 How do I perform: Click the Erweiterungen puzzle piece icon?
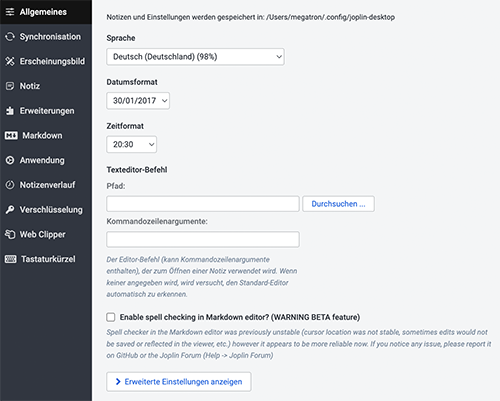tap(10, 111)
